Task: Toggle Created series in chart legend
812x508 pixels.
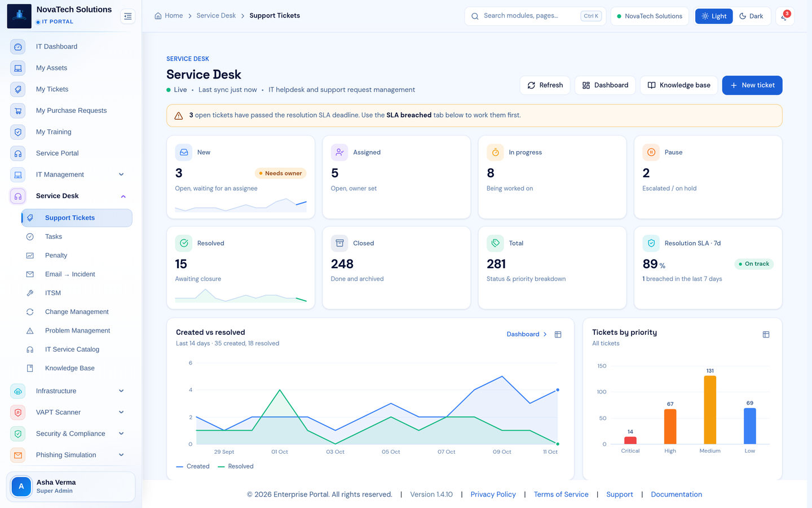Action: pyautogui.click(x=193, y=467)
